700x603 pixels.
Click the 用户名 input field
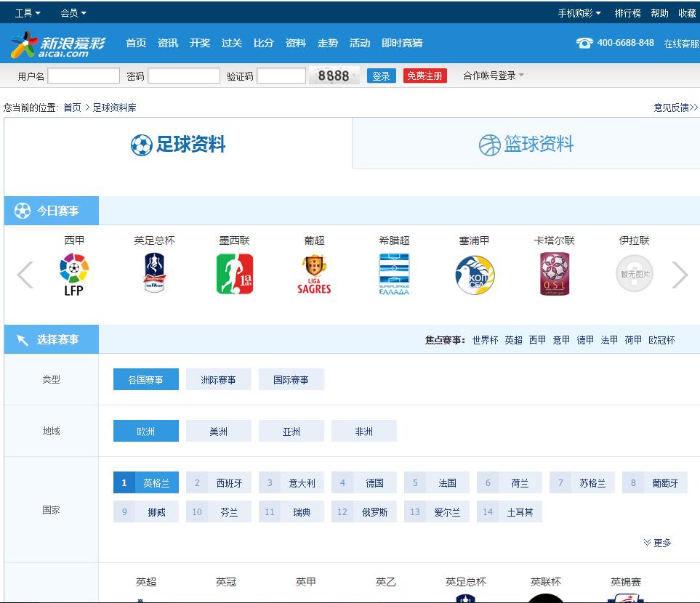[84, 76]
